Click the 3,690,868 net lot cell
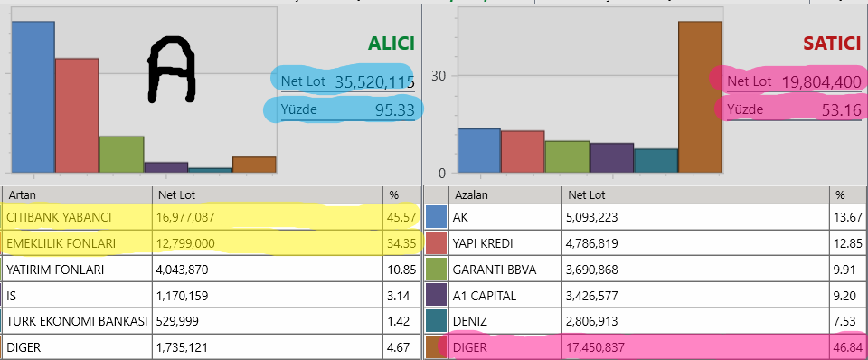Screen dimensions: 868x360 coord(695,270)
